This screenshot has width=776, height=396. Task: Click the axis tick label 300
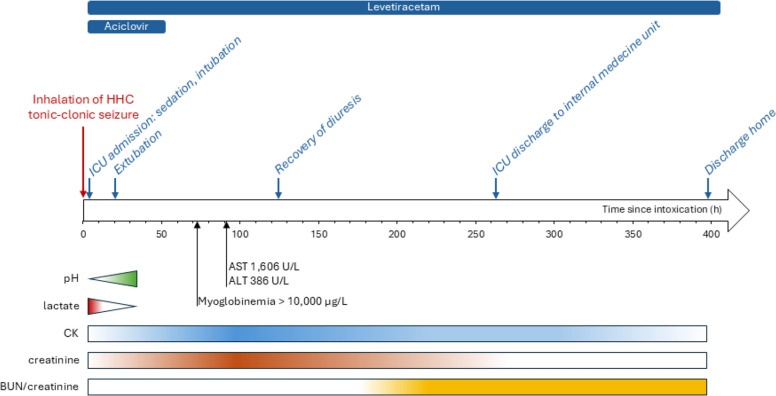tap(554, 234)
